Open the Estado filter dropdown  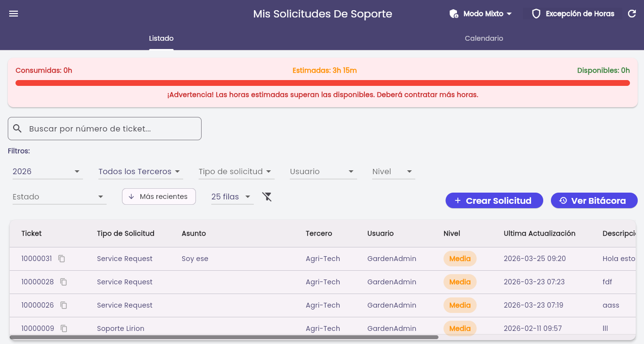point(59,197)
